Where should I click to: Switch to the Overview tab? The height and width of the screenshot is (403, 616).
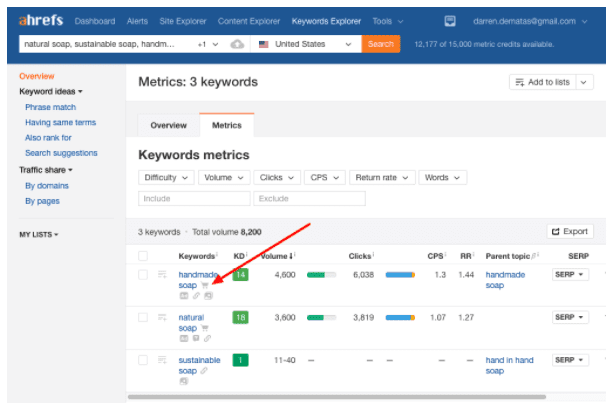[168, 126]
